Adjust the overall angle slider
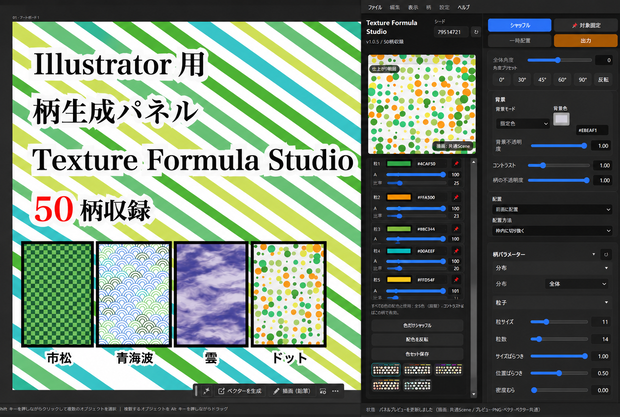Viewport: 620px width, 417px height. point(560,60)
